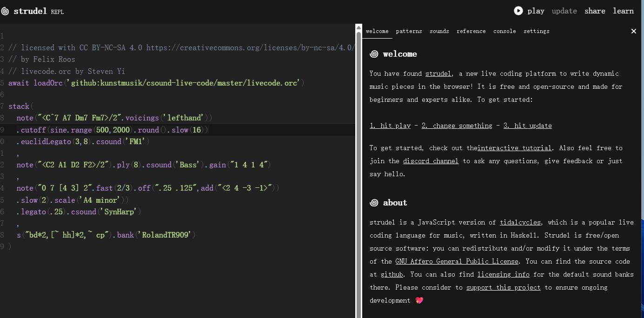Image resolution: width=644 pixels, height=318 pixels.
Task: Click the '2. change something' link
Action: point(457,126)
